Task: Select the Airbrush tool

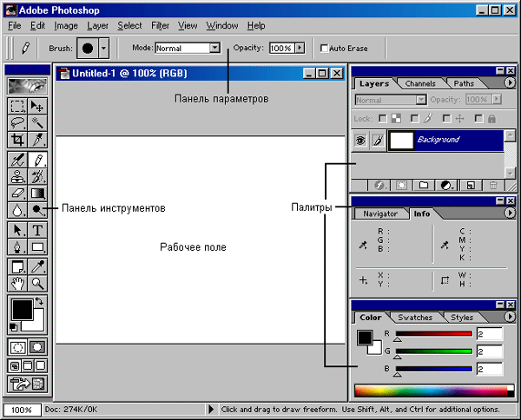Action: pos(17,160)
